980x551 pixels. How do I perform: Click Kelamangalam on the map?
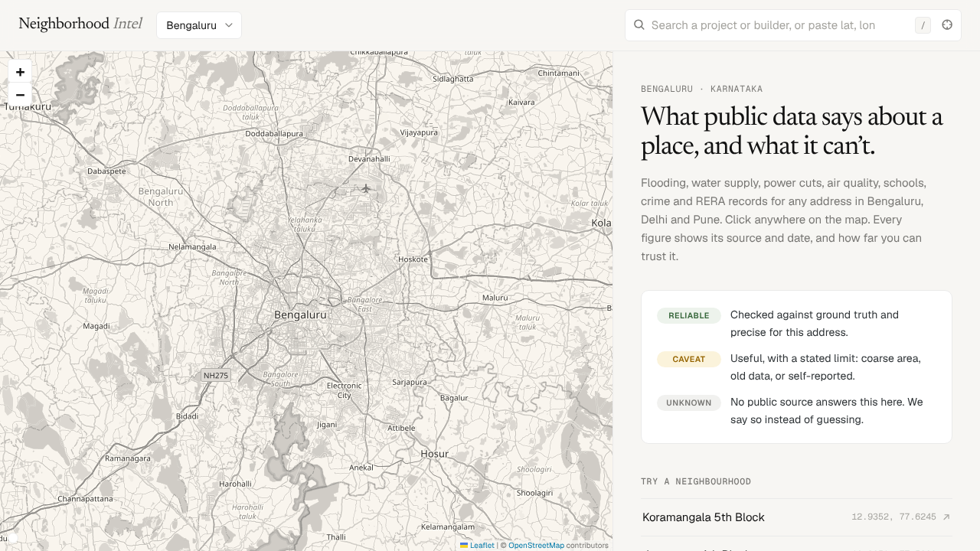pos(448,527)
